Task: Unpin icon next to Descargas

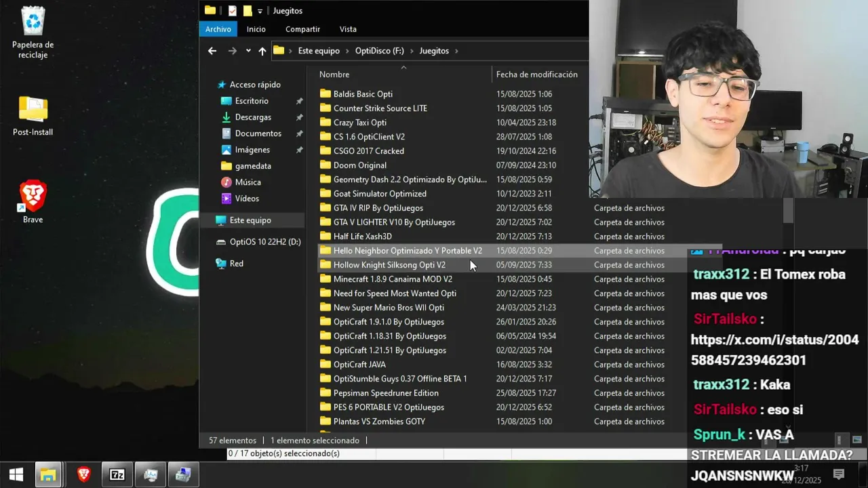Action: coord(299,117)
